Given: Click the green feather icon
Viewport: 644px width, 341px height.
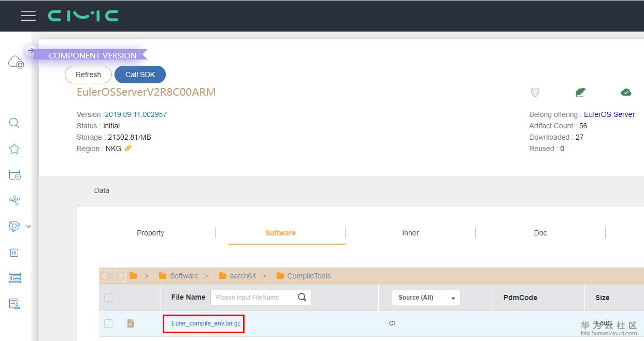Looking at the screenshot, I should pyautogui.click(x=580, y=92).
